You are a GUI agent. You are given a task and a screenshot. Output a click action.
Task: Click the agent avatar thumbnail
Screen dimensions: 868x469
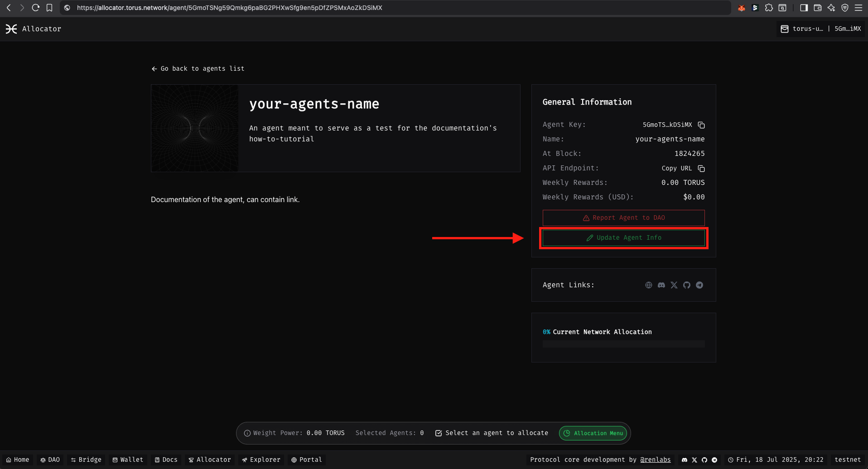(x=195, y=128)
